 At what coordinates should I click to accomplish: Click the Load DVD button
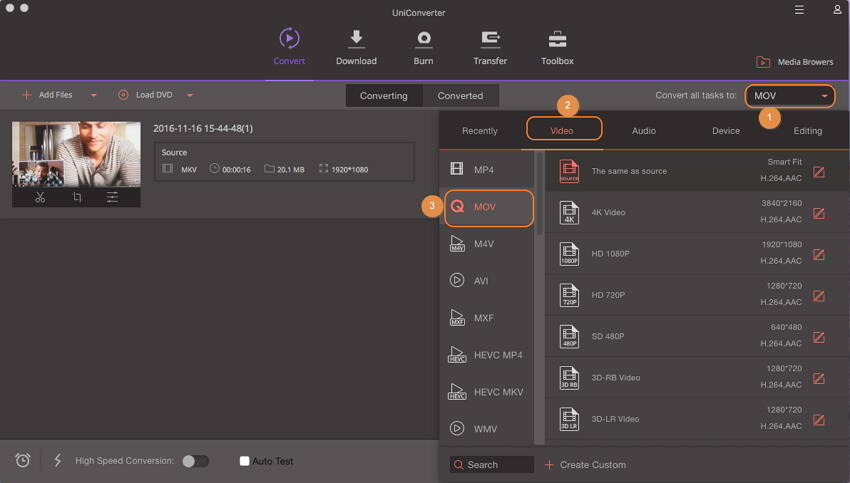(145, 95)
